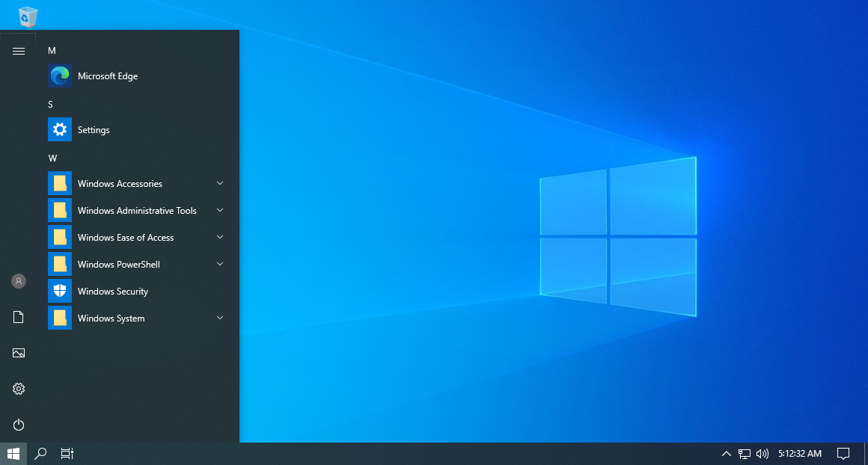Open the Recycle Bin desktop icon

pos(28,16)
